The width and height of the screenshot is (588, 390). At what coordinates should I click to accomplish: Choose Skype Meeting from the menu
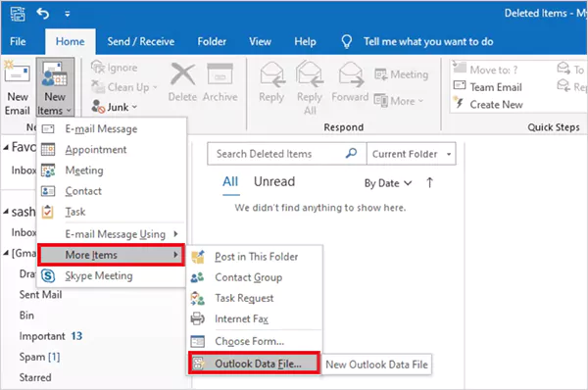112,276
